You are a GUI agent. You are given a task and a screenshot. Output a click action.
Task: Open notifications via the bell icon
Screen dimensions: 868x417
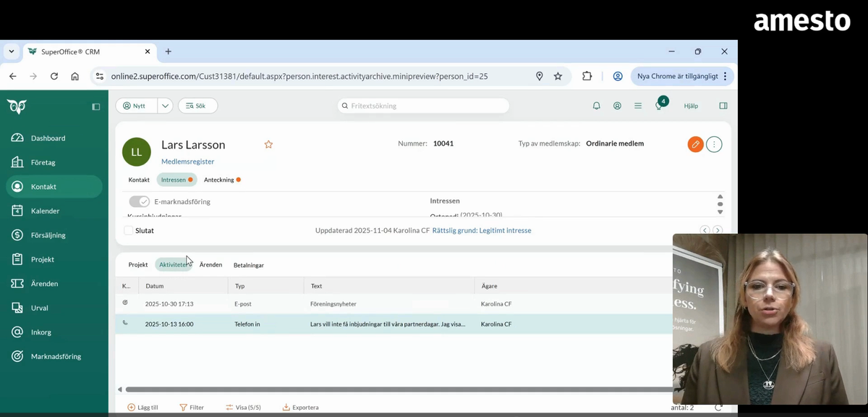point(596,106)
